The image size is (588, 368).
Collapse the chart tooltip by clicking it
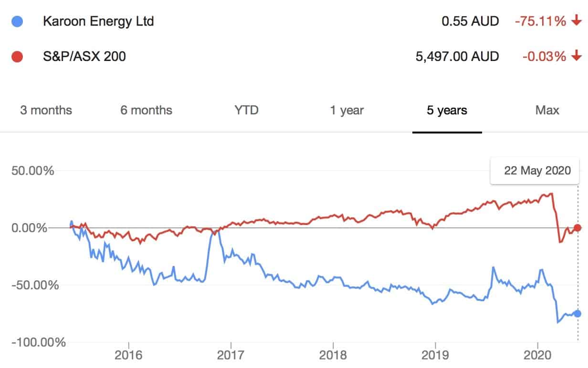(x=535, y=170)
